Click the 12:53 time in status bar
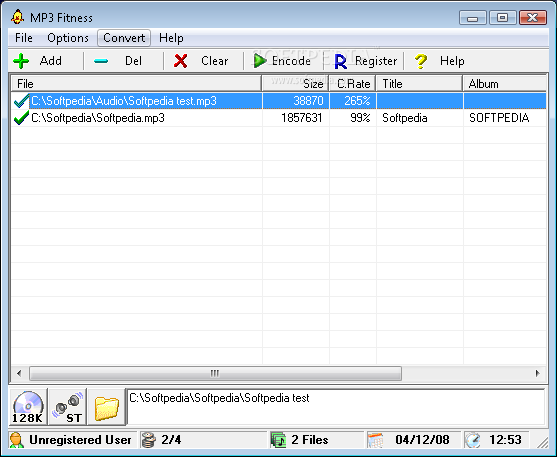The width and height of the screenshot is (557, 457). coord(505,440)
